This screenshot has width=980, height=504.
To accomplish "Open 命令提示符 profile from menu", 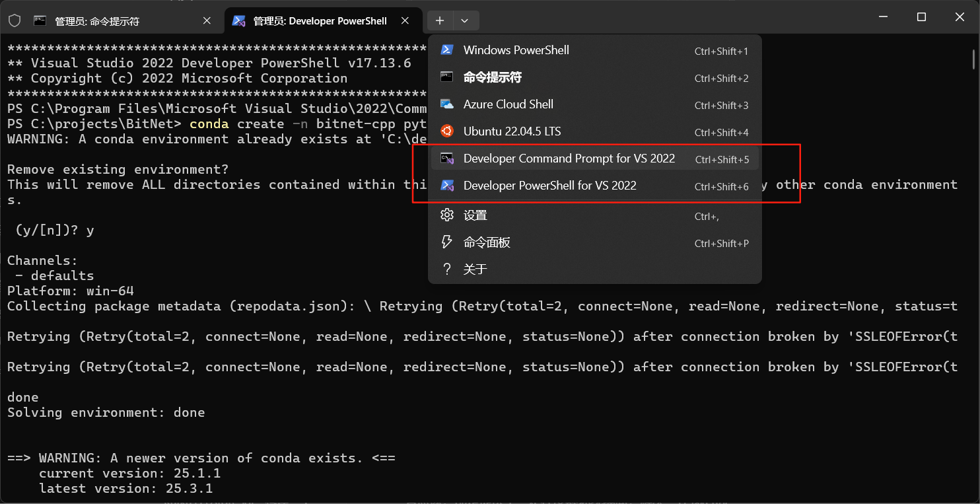I will point(594,77).
